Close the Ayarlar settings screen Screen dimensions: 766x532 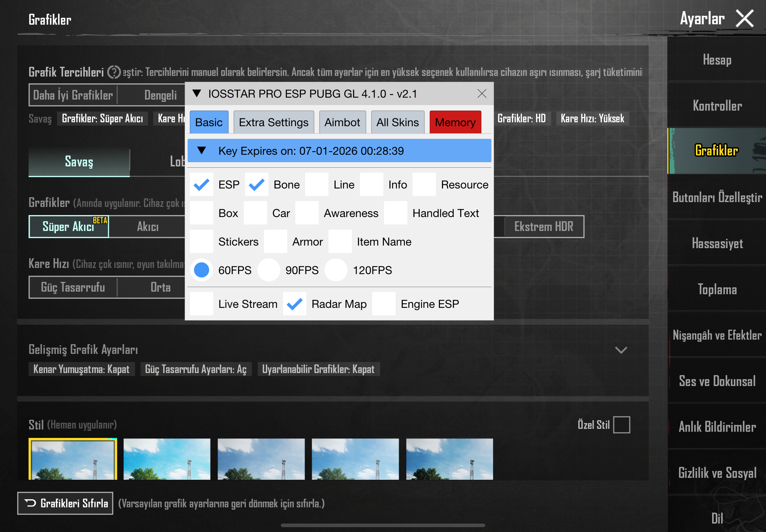(744, 18)
